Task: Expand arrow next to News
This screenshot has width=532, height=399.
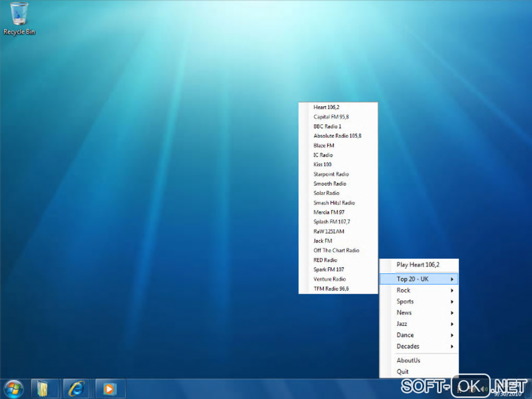Action: [452, 313]
